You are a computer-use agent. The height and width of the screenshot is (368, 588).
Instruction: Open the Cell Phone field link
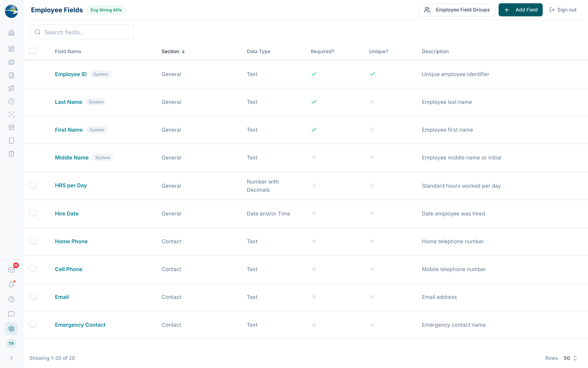tap(69, 269)
